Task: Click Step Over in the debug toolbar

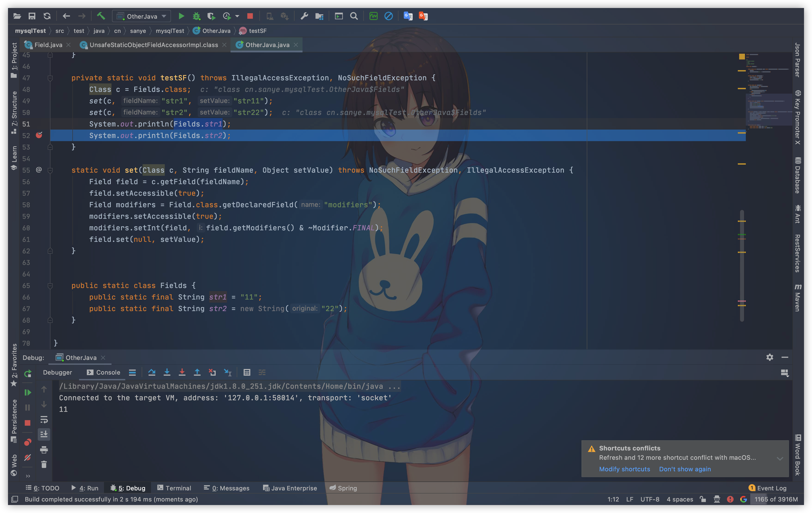Action: (x=152, y=372)
